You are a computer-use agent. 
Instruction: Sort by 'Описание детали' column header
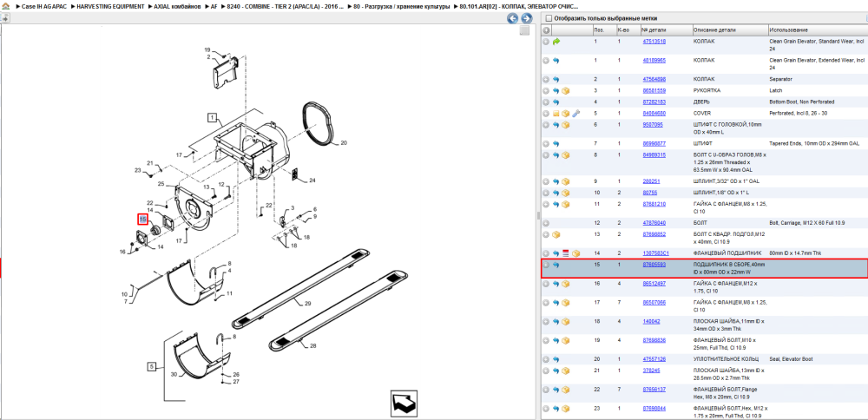pos(729,30)
